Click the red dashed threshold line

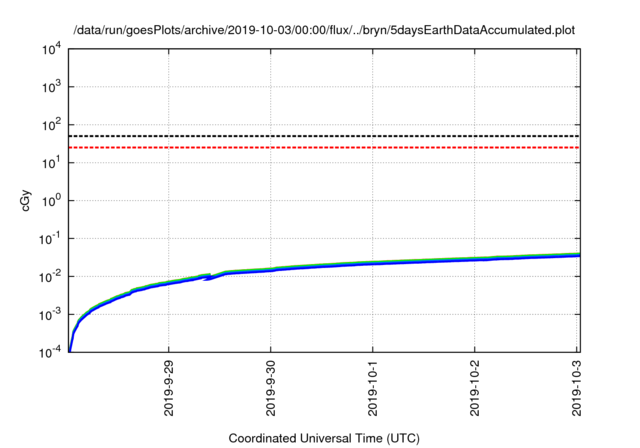pos(324,147)
